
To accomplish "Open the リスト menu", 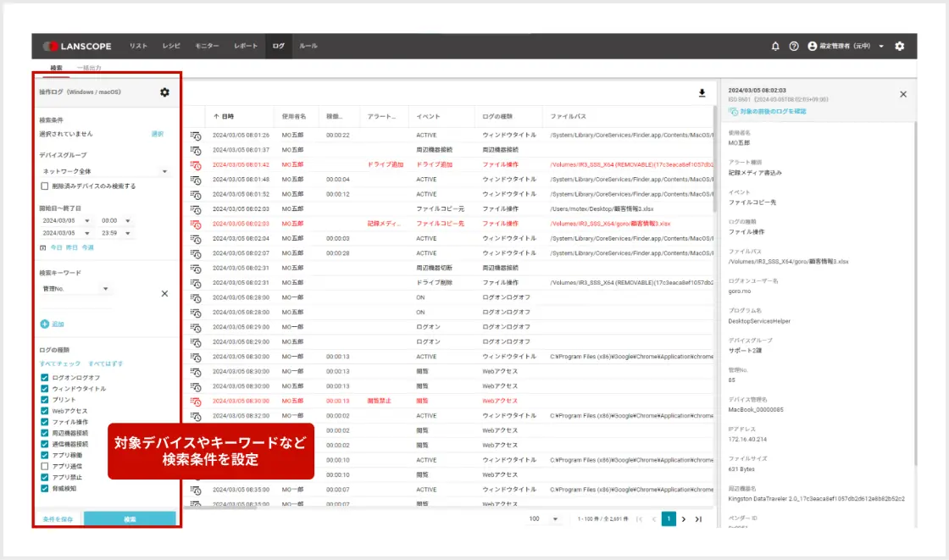I will [x=138, y=46].
